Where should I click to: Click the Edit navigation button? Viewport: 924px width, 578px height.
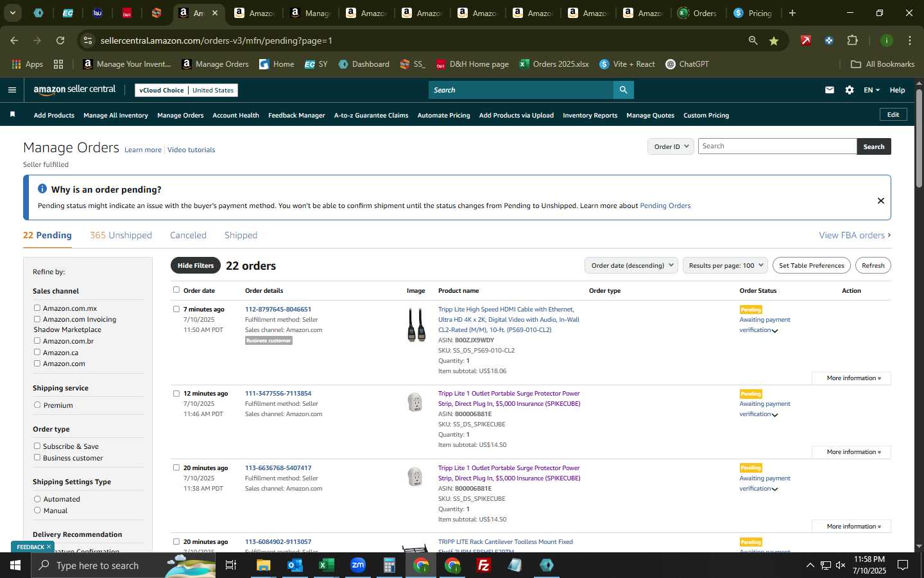pyautogui.click(x=893, y=114)
